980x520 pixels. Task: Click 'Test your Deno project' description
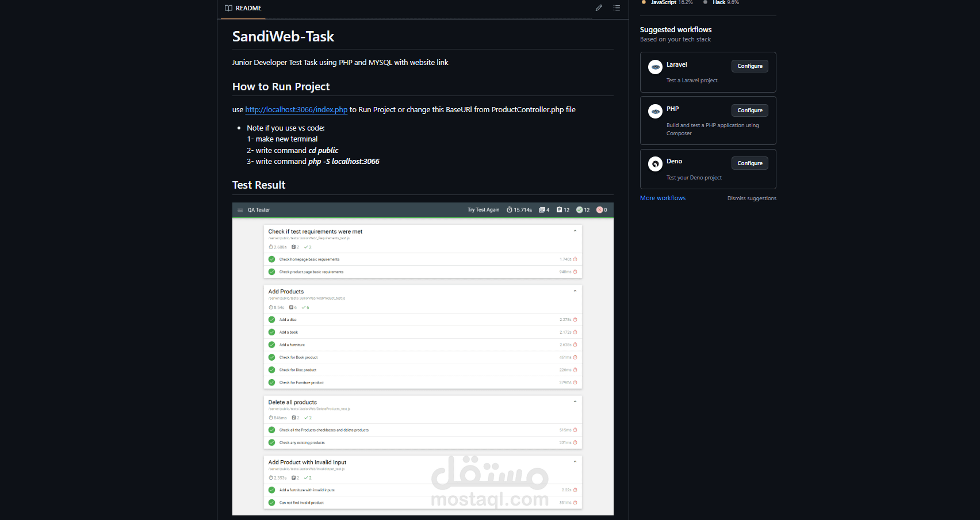click(x=694, y=178)
